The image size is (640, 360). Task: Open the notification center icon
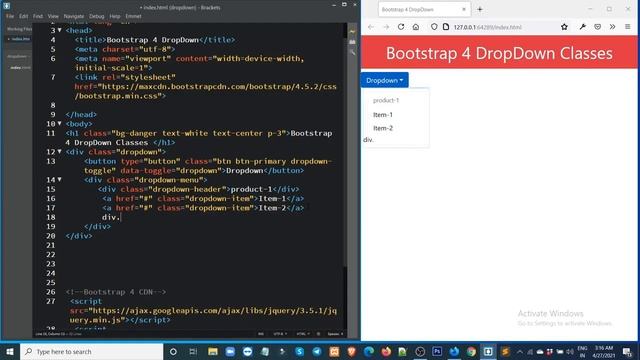pyautogui.click(x=627, y=351)
